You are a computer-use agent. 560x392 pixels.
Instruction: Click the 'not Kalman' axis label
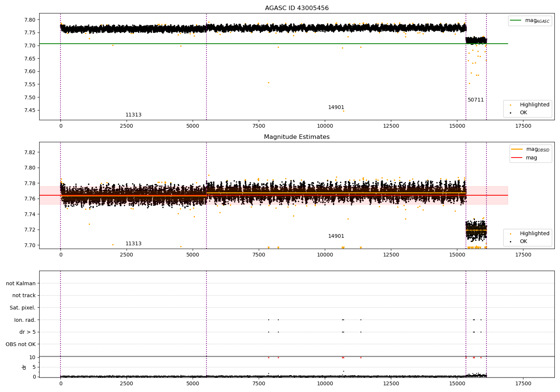21,283
